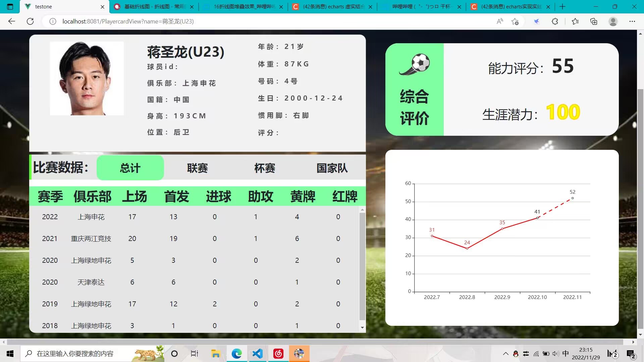Expand the system tray hidden icons chevron

coord(505,354)
